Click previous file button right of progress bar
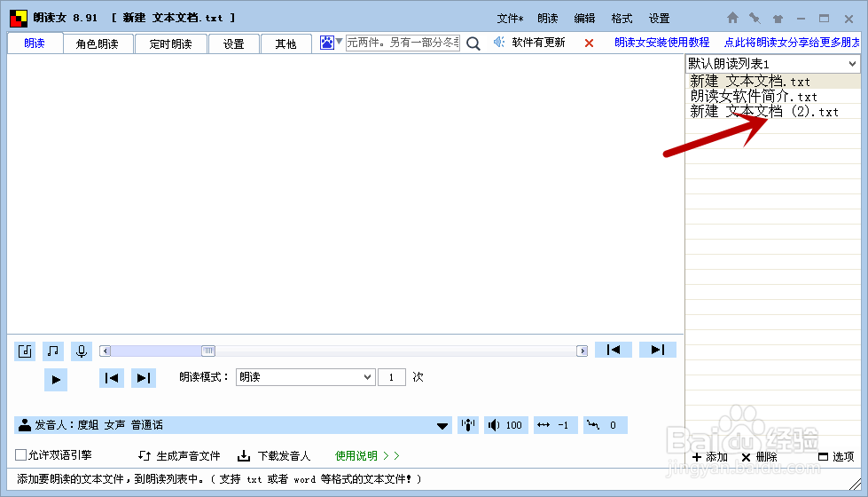Image resolution: width=868 pixels, height=497 pixels. pyautogui.click(x=614, y=350)
